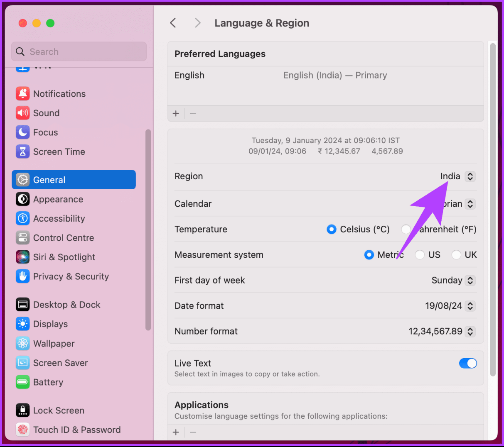This screenshot has width=504, height=447.
Task: Click the General gear icon
Action: click(23, 180)
